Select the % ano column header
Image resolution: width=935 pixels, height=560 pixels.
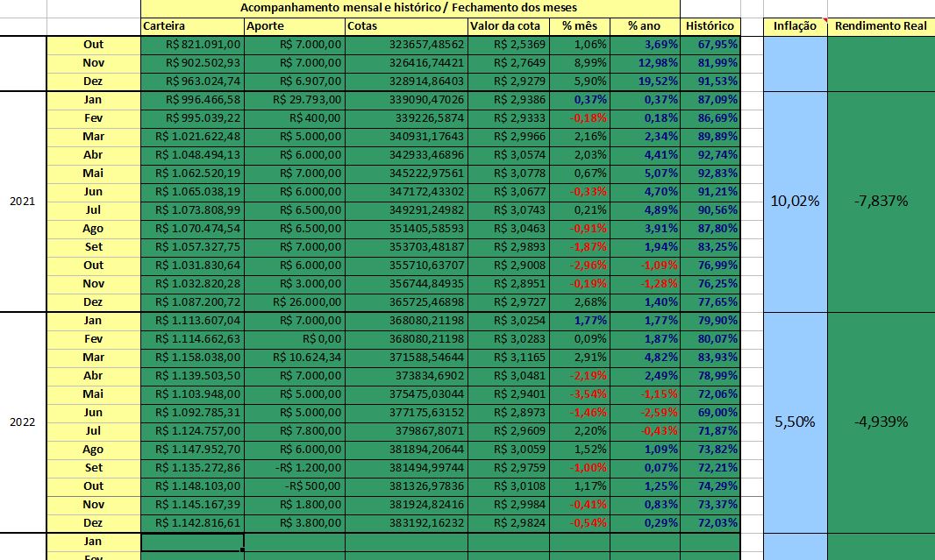point(645,26)
